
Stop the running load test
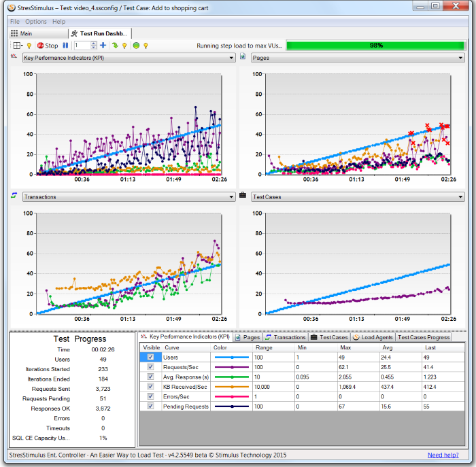(x=48, y=46)
